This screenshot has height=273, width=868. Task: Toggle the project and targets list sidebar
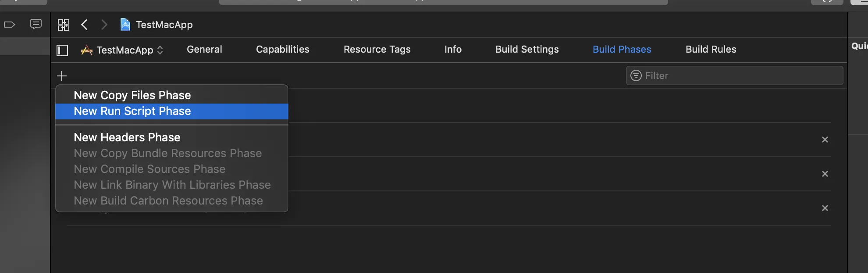(x=63, y=50)
